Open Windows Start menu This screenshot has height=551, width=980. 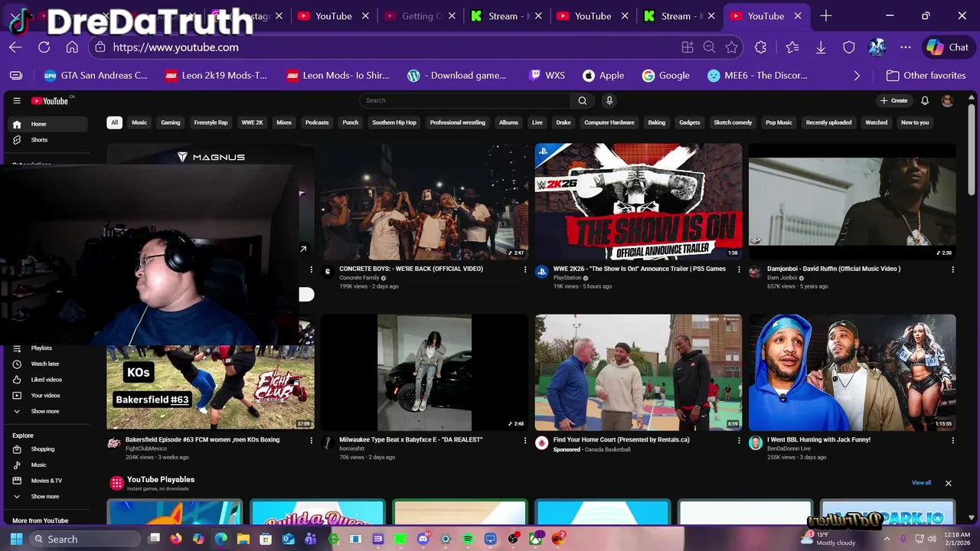click(x=16, y=539)
